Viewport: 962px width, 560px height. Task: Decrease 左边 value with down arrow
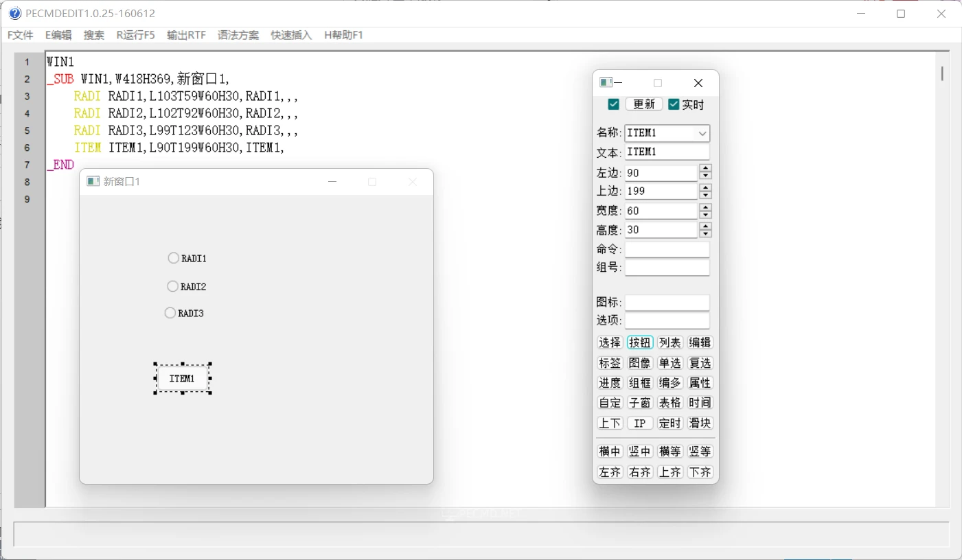(705, 176)
